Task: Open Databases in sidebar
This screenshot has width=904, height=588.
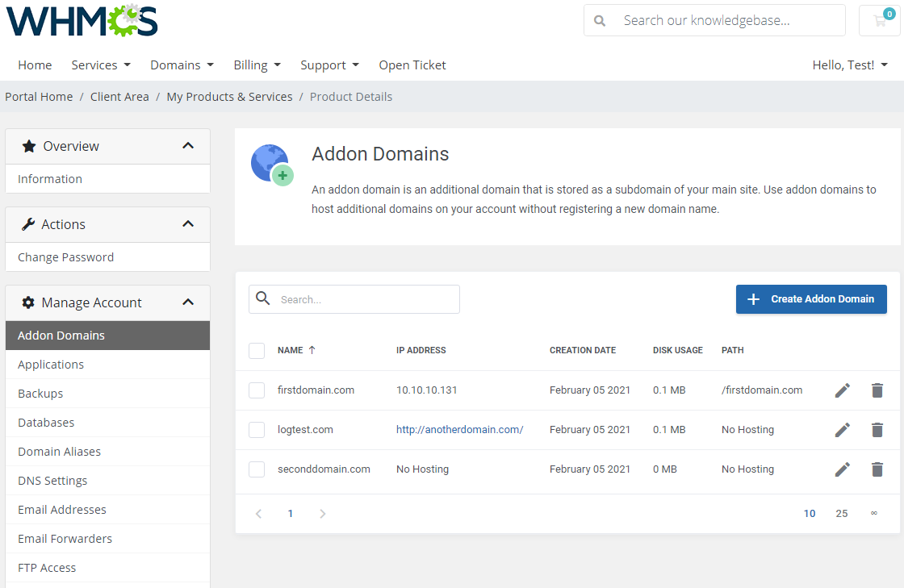Action: pyautogui.click(x=108, y=423)
